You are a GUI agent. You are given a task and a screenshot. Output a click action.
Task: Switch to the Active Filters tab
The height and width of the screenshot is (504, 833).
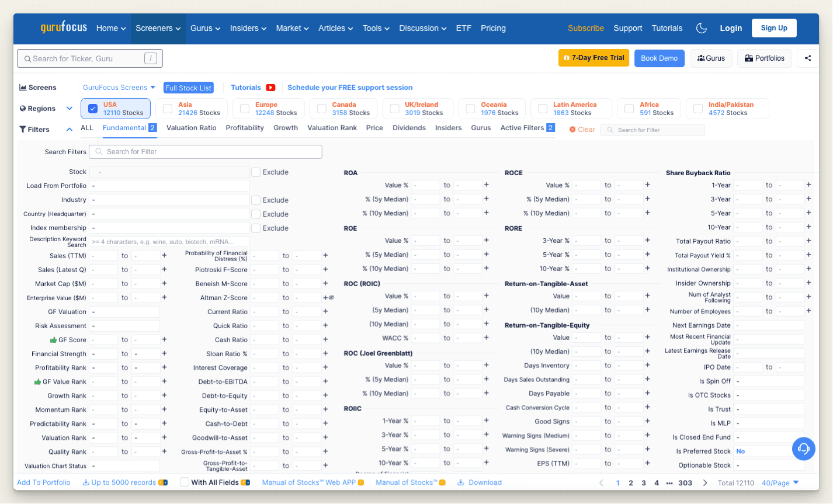point(527,128)
